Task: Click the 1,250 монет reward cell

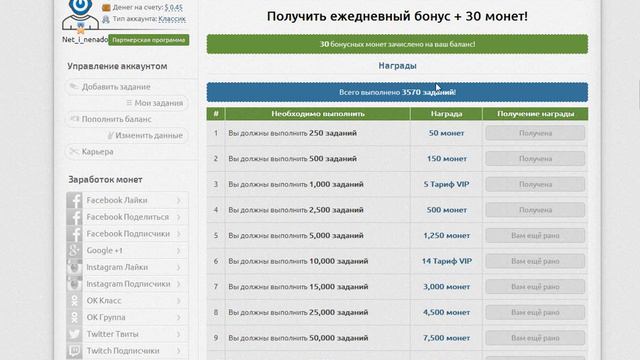Action: 446,236
